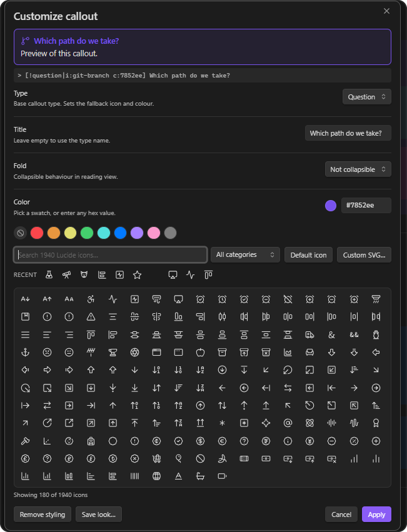Image resolution: width=407 pixels, height=532 pixels.
Task: Select the barcode icon
Action: click(x=135, y=476)
